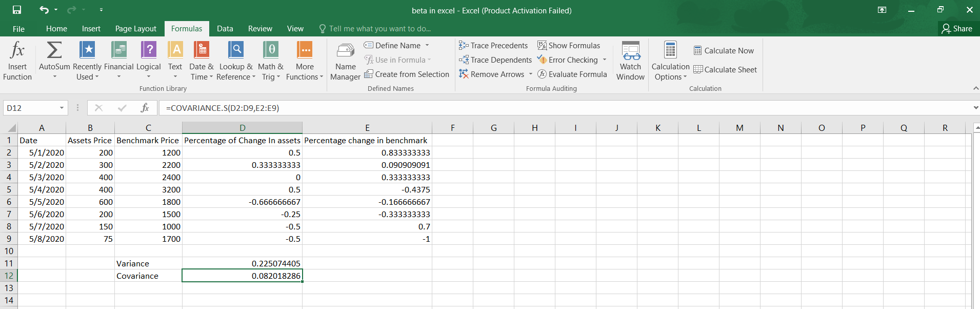Open Evaluate Formula
980x309 pixels.
(x=572, y=74)
